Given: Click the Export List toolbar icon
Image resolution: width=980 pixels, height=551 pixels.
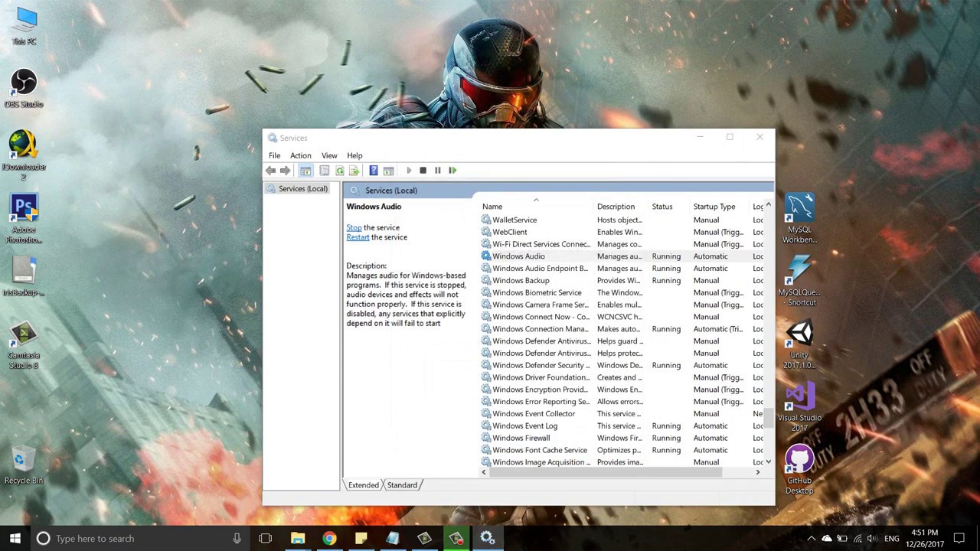Looking at the screenshot, I should coord(354,171).
